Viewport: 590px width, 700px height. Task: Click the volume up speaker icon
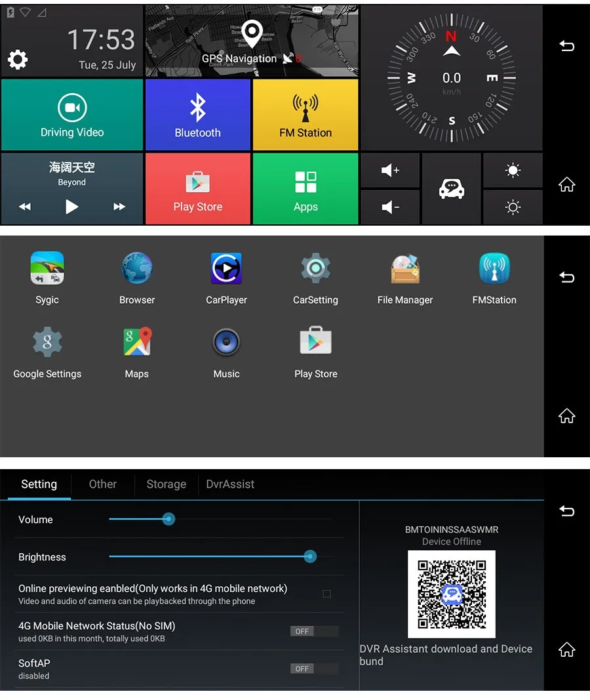tap(390, 171)
